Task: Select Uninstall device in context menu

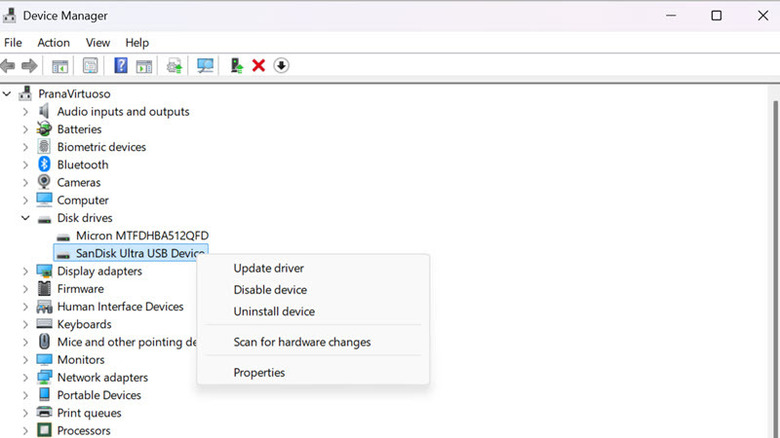Action: (273, 312)
